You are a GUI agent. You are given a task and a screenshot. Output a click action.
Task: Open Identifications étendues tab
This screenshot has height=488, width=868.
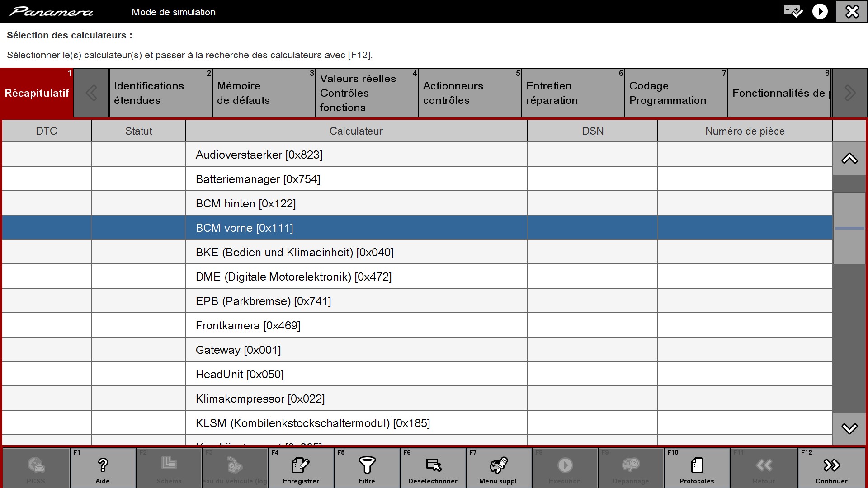tap(160, 93)
